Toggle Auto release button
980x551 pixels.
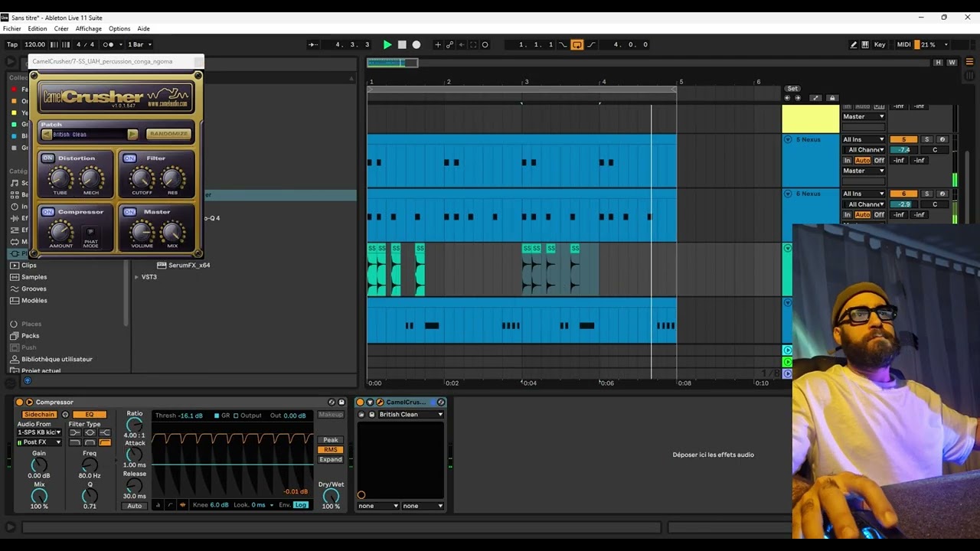135,506
